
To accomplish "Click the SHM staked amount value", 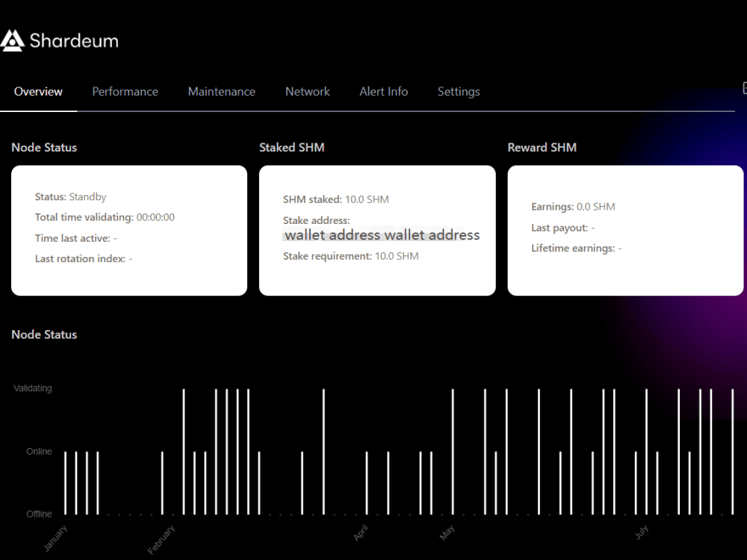I will (x=366, y=199).
